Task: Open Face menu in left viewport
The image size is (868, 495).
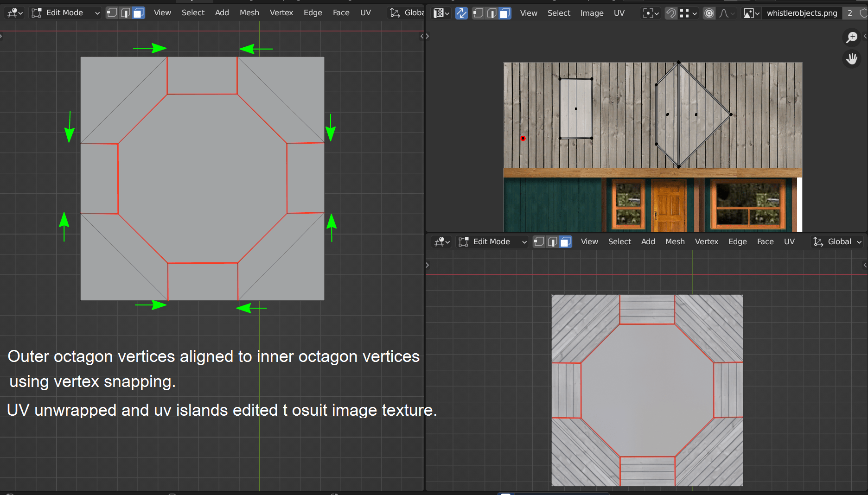Action: (341, 13)
